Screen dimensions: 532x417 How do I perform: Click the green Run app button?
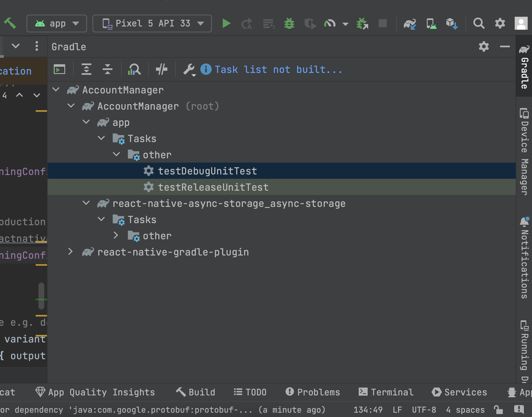point(226,23)
